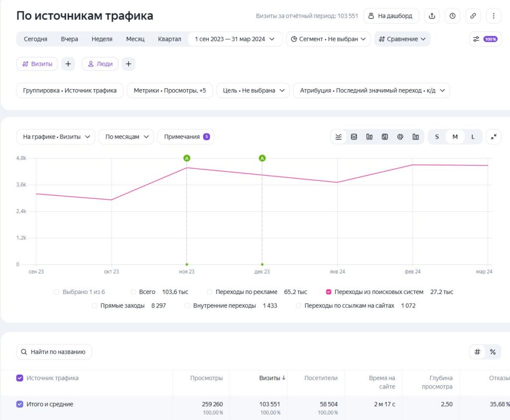Screen dimensions: 510x420
Task: Open Люди segment button
Action: (100, 64)
